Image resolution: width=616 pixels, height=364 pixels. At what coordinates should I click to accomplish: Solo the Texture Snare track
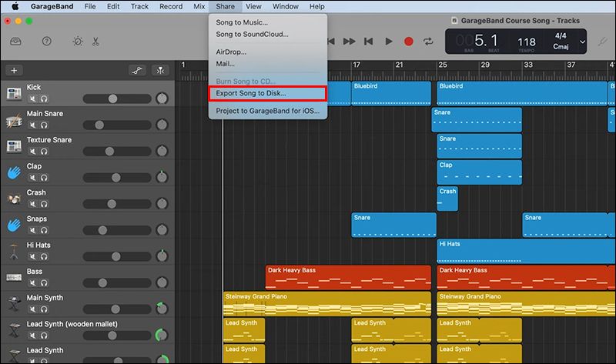[x=44, y=152]
